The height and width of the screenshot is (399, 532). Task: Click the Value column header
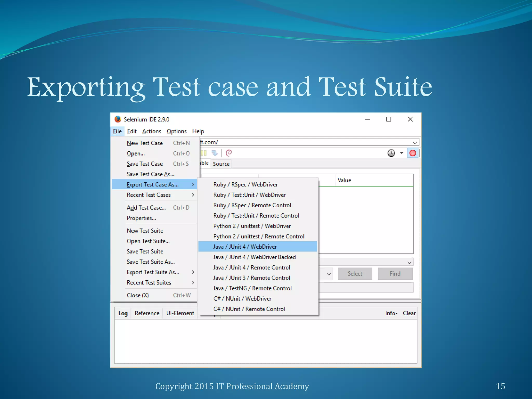pyautogui.click(x=374, y=180)
